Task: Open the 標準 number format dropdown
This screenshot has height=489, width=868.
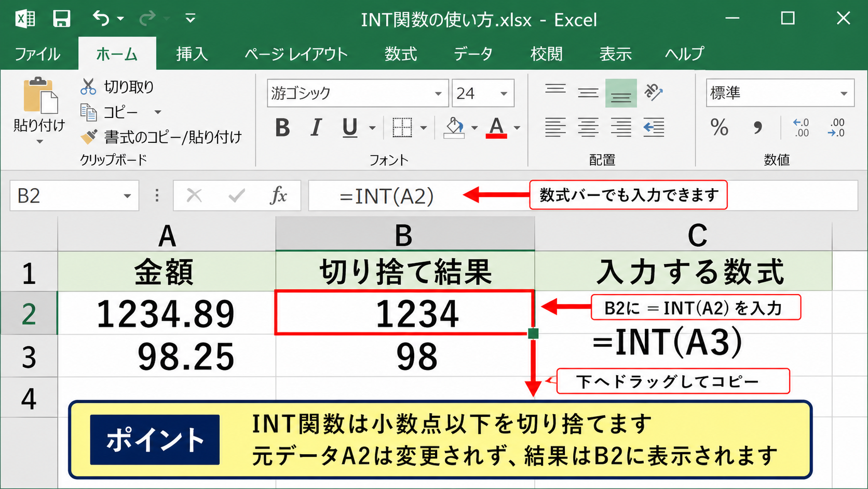Action: 844,94
